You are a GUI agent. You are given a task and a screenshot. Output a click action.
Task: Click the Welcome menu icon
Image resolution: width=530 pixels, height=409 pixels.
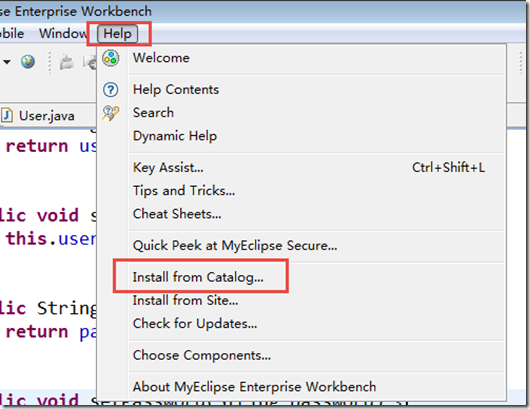pos(111,58)
